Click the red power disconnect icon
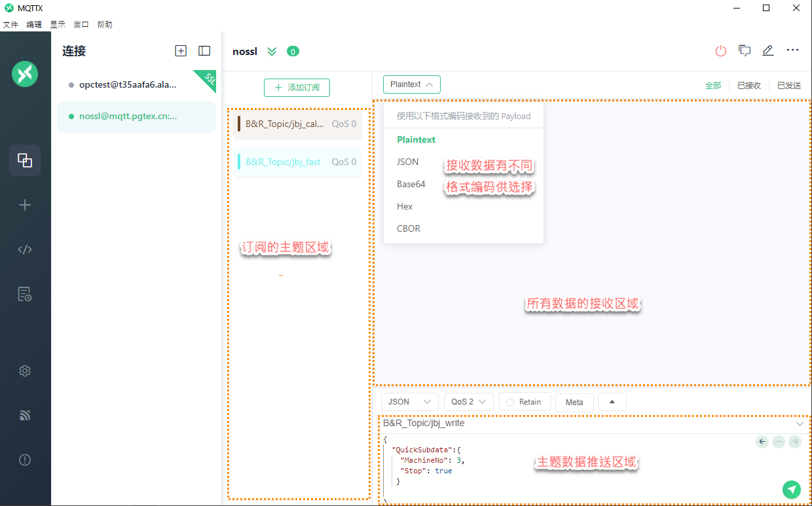 pos(720,51)
